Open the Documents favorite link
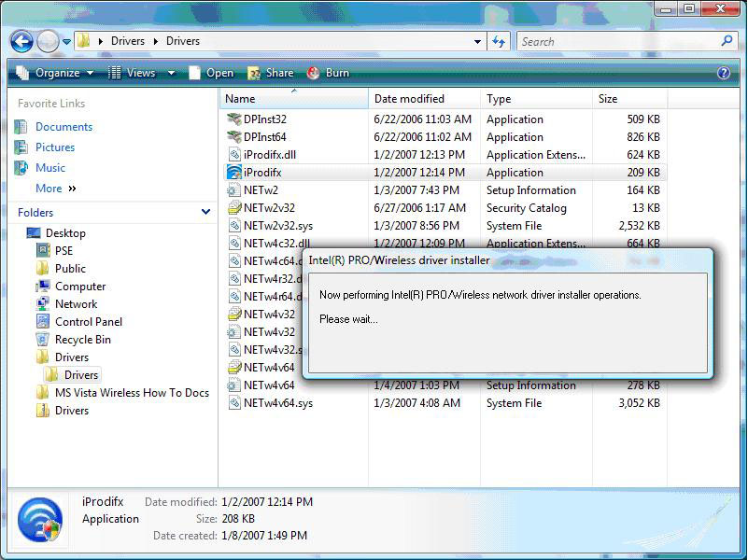Screen dimensions: 748x560 click(64, 127)
